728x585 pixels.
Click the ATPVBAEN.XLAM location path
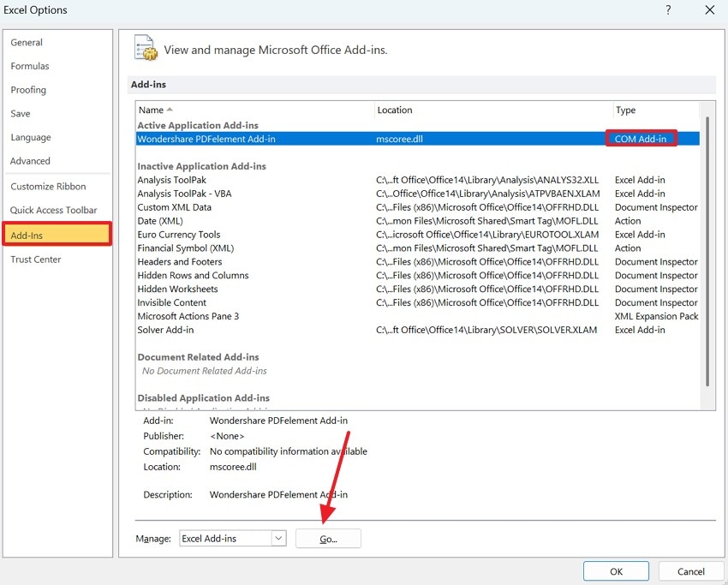pyautogui.click(x=487, y=193)
